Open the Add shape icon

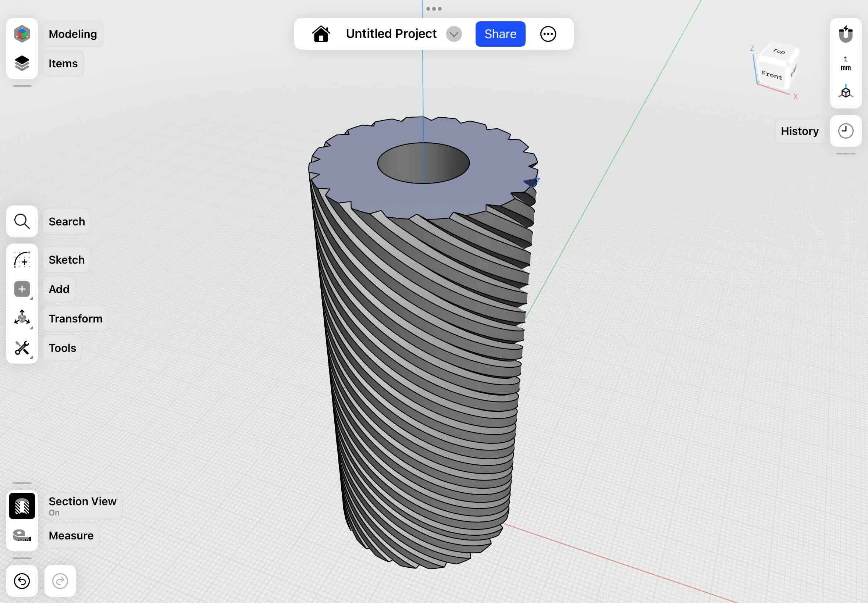[x=22, y=289]
